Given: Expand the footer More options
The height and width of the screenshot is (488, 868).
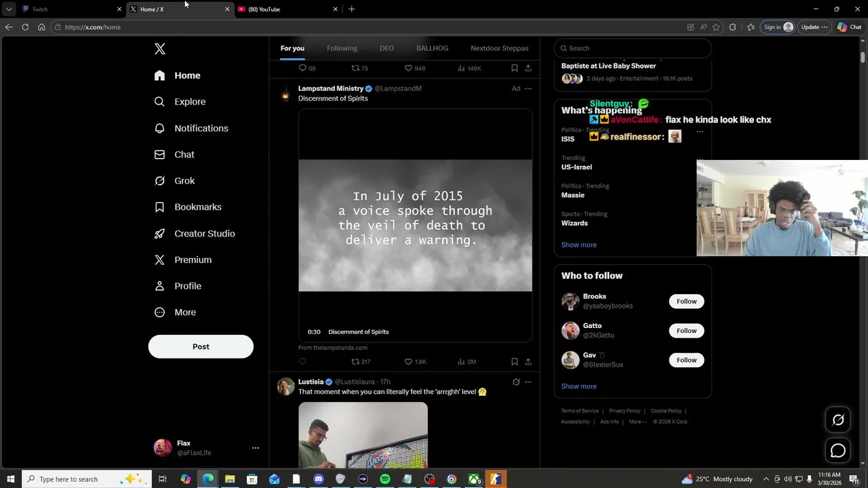Looking at the screenshot, I should coord(637,422).
